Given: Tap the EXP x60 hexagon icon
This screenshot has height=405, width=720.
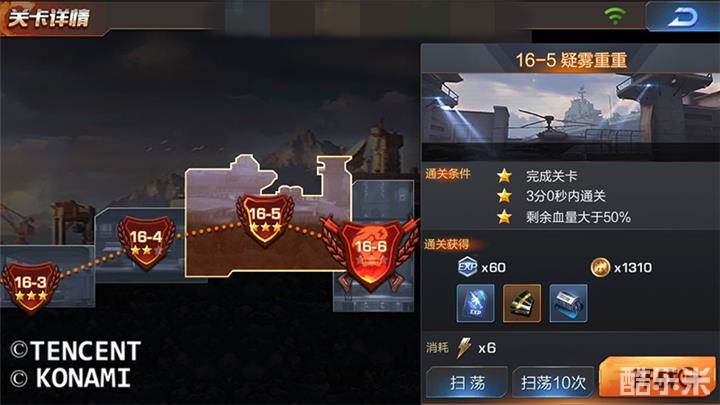Looking at the screenshot, I should tap(467, 267).
